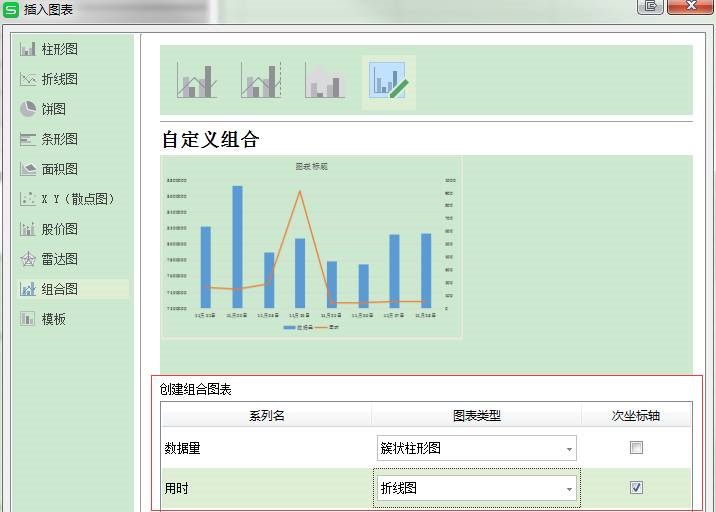Click the combo chart preview image
Screen dimensions: 716x512
(x=311, y=247)
